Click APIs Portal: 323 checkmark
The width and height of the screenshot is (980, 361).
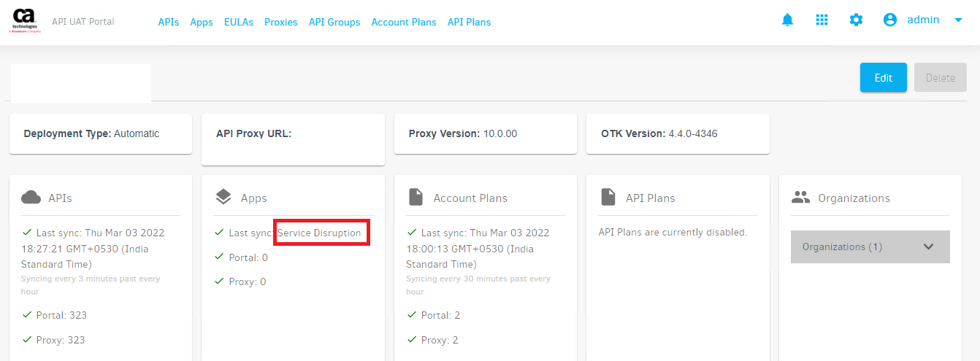(27, 314)
